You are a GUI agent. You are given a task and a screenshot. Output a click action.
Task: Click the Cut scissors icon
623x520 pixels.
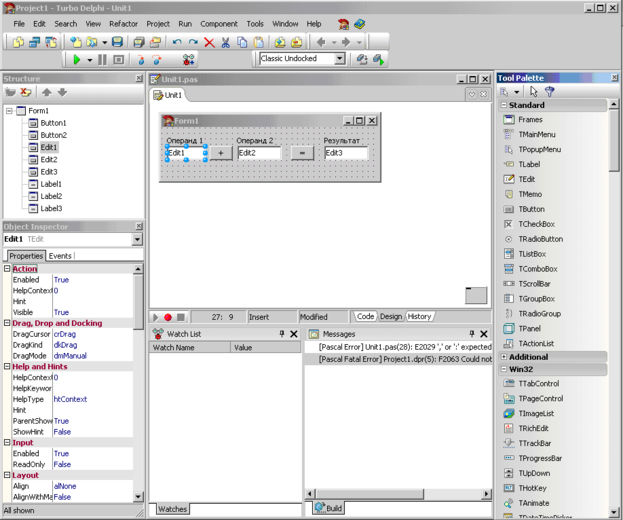pos(226,43)
